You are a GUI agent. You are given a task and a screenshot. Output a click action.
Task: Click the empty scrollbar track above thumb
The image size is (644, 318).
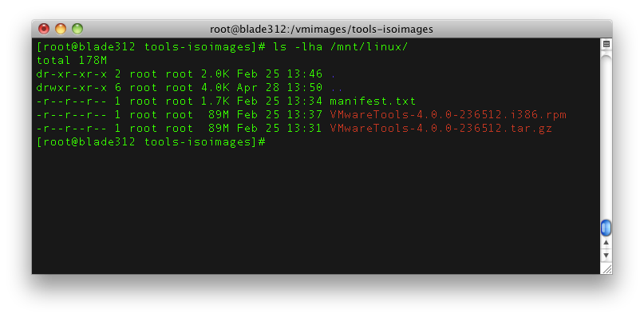(606, 136)
